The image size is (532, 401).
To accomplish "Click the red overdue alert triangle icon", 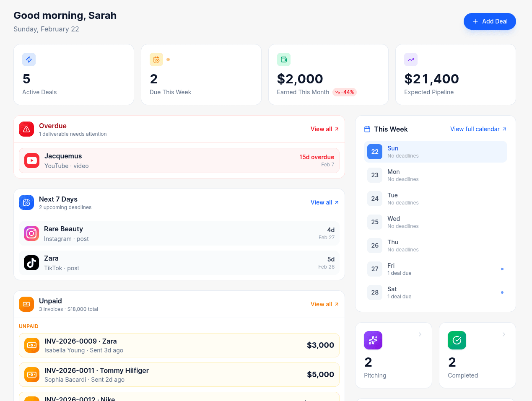I will (26, 129).
